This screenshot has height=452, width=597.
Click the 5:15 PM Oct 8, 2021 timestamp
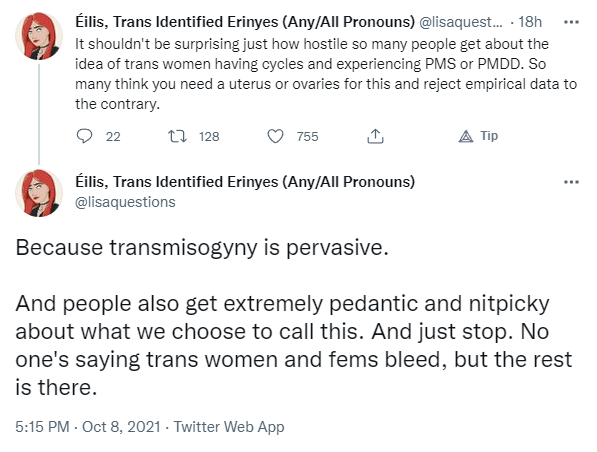pyautogui.click(x=88, y=427)
